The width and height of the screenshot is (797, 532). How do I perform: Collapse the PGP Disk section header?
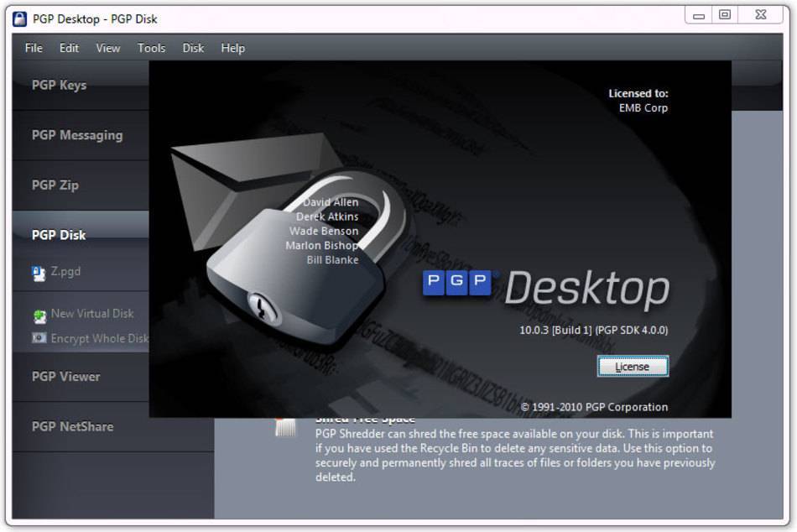click(59, 235)
